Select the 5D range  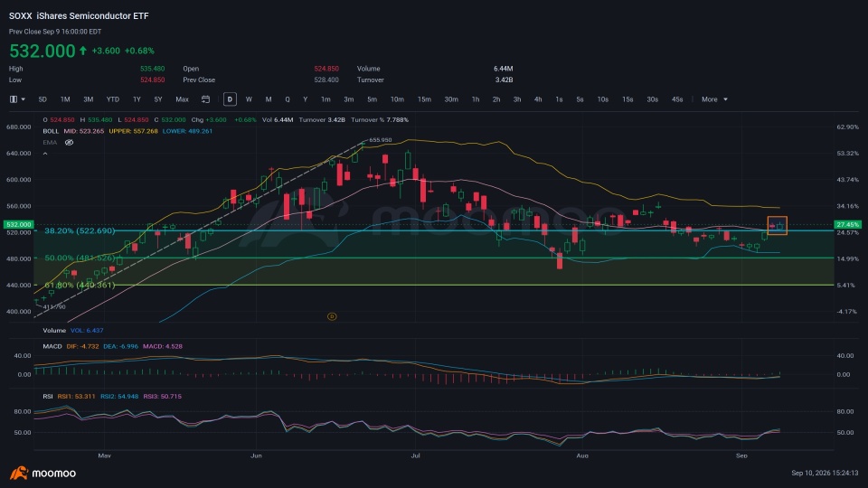[42, 99]
